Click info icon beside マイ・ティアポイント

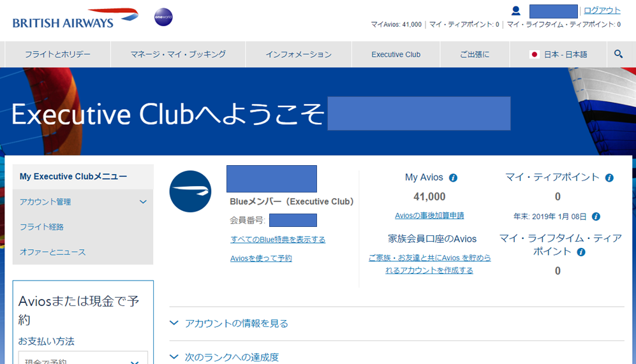click(609, 178)
